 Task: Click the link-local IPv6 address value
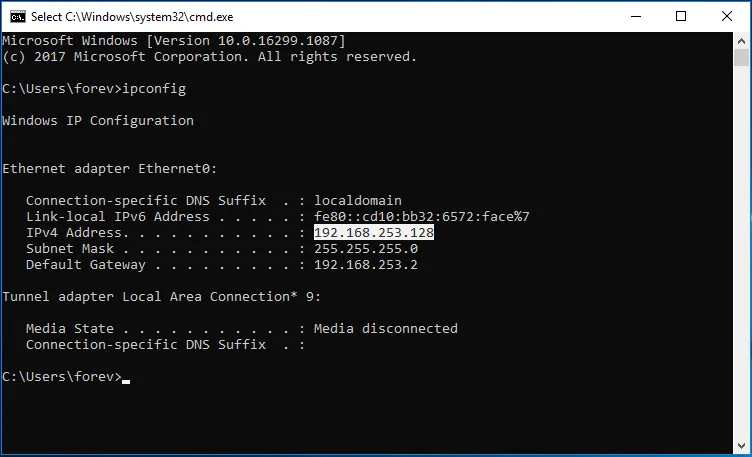click(x=421, y=217)
